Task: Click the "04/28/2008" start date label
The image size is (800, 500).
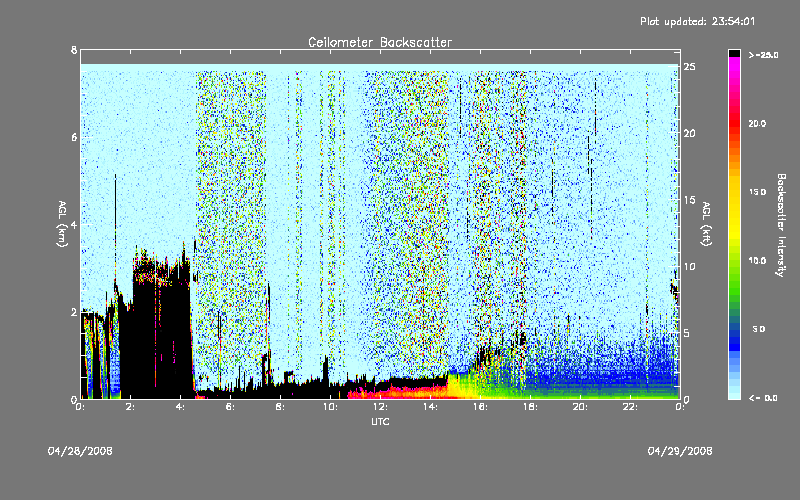Action: (80, 451)
